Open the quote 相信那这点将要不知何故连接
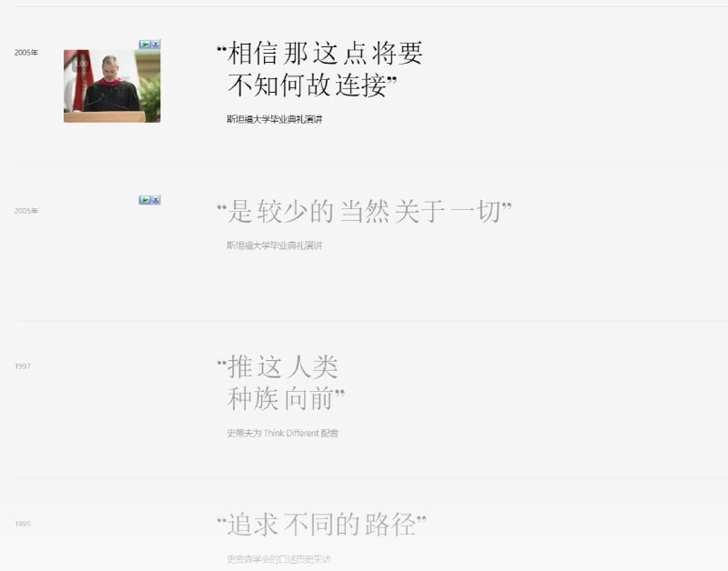 323,68
